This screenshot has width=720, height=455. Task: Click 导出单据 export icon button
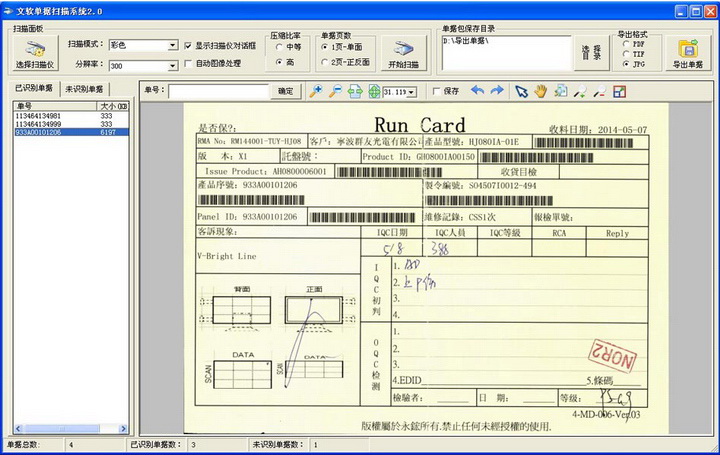pos(688,53)
